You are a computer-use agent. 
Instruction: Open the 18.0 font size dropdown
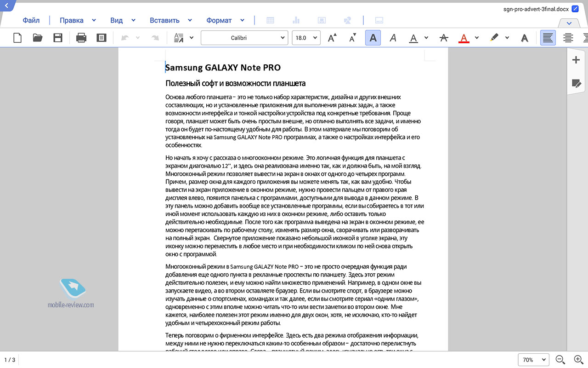[x=306, y=38]
